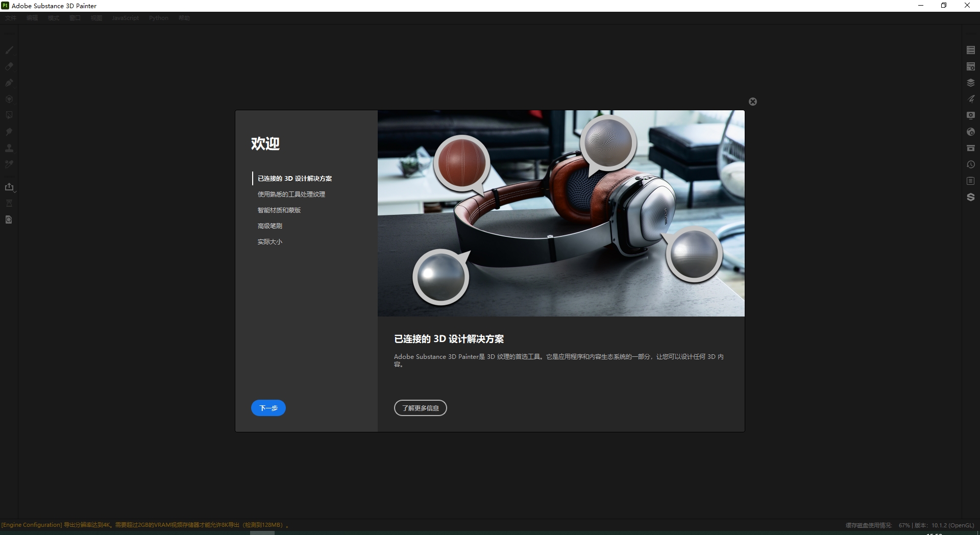Viewport: 980px width, 535px height.
Task: Open the Python menu
Action: point(159,18)
